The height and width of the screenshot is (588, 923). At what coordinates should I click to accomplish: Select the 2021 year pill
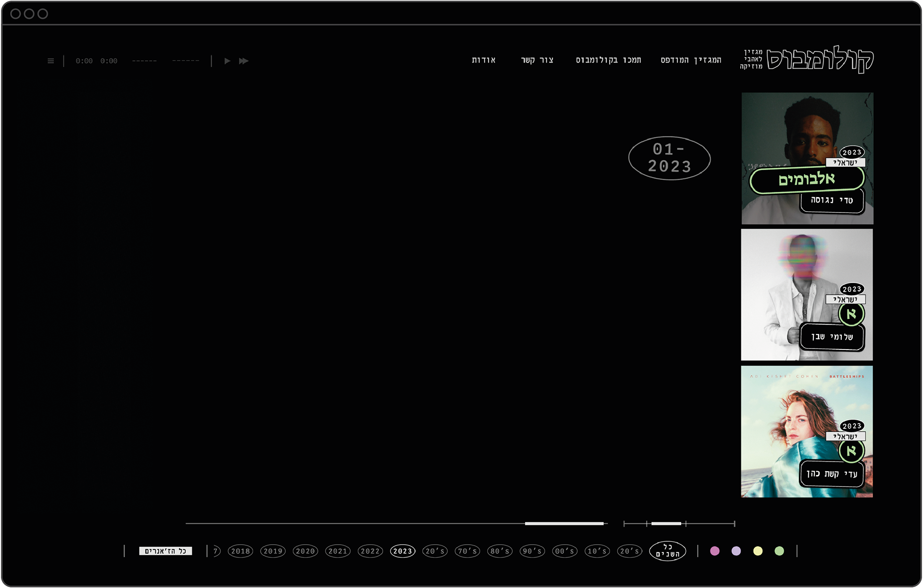[338, 551]
